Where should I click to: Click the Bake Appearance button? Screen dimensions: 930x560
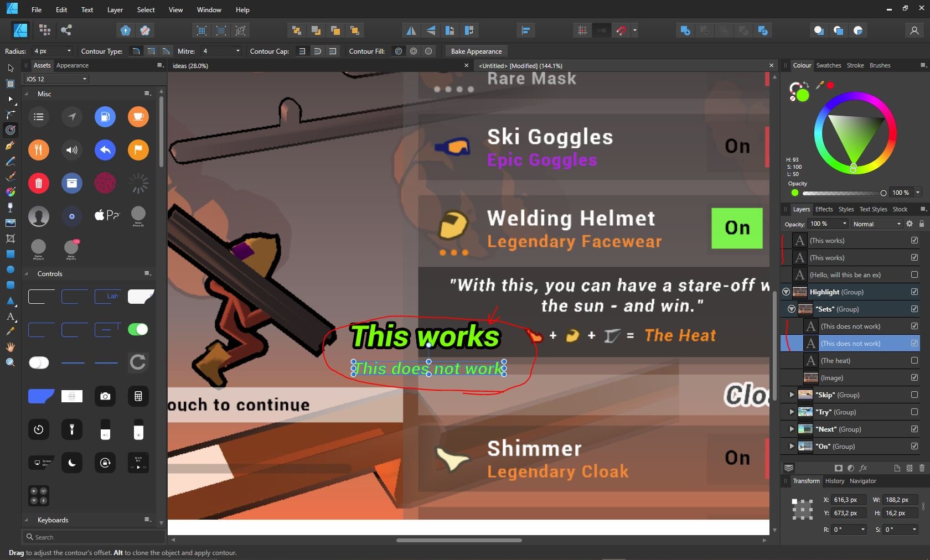pos(476,51)
